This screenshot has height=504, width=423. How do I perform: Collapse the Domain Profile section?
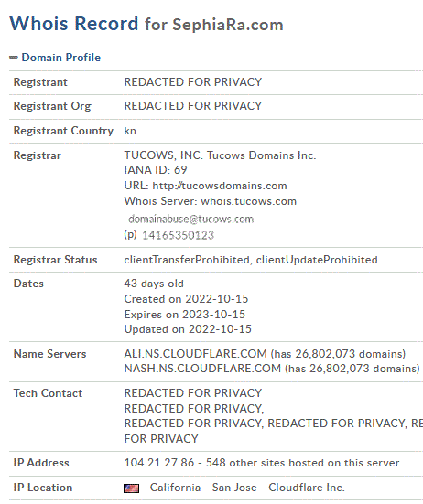60,58
